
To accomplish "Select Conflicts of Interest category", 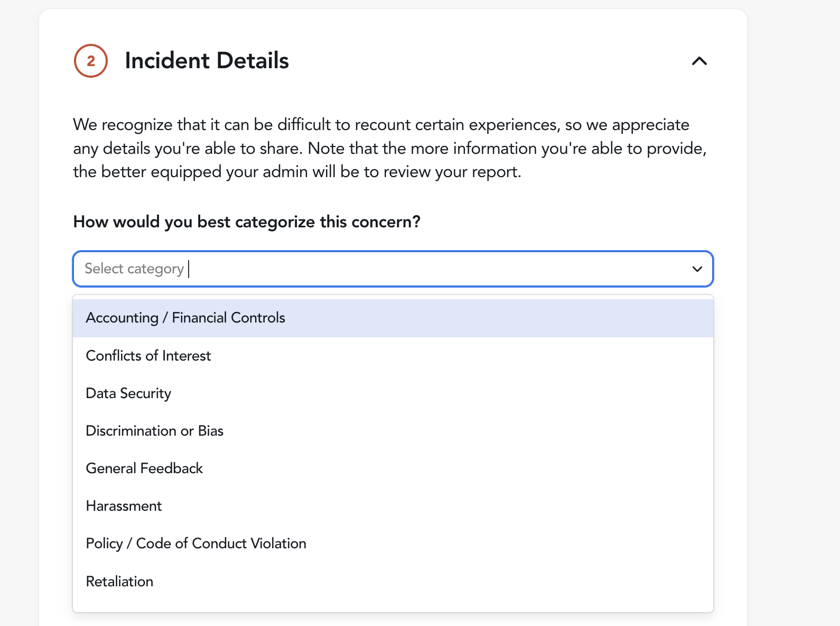I will point(393,356).
